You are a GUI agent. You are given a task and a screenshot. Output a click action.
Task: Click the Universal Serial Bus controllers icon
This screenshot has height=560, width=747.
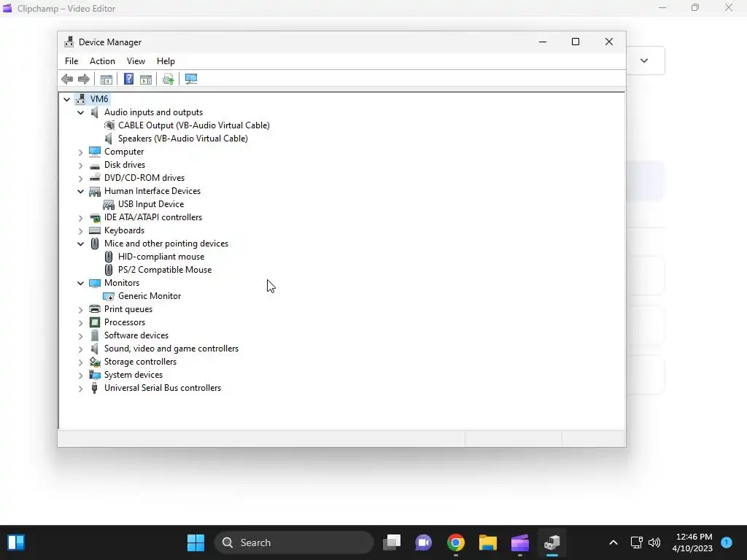coord(94,388)
